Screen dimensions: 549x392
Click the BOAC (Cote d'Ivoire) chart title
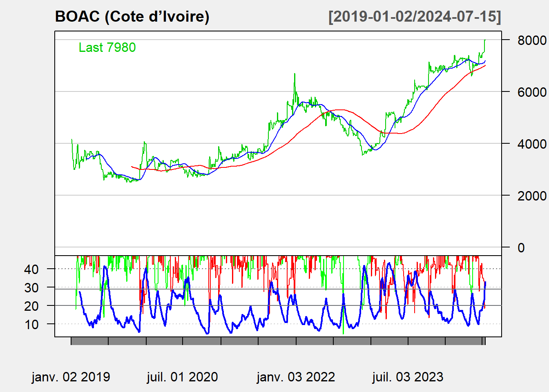(132, 17)
